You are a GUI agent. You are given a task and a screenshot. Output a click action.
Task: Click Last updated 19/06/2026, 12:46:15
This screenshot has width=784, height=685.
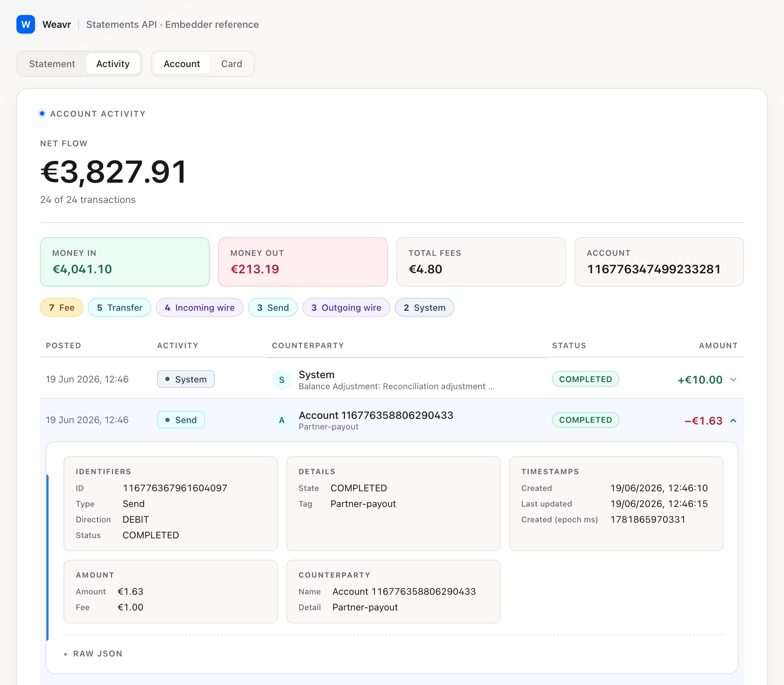659,504
